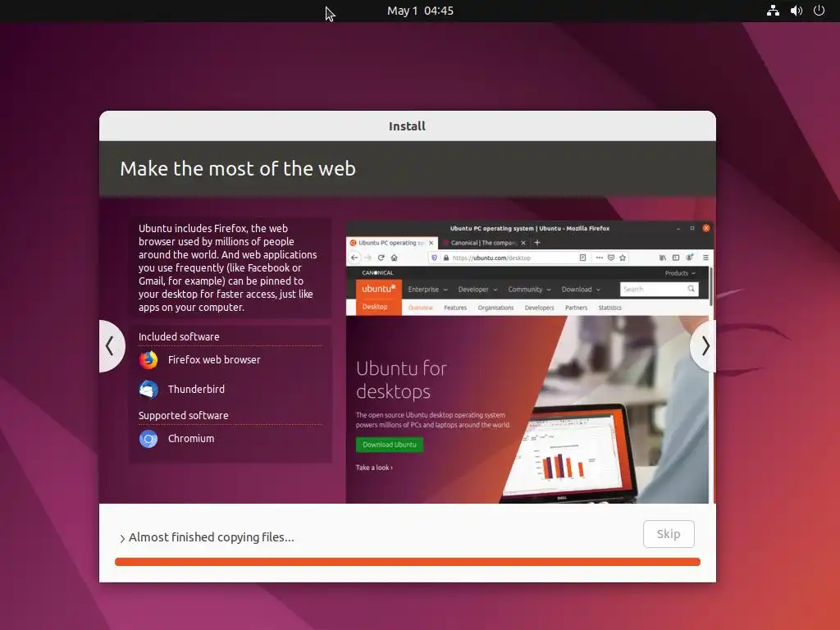Open the volume icon in the top bar
The image size is (840, 630).
pos(796,11)
